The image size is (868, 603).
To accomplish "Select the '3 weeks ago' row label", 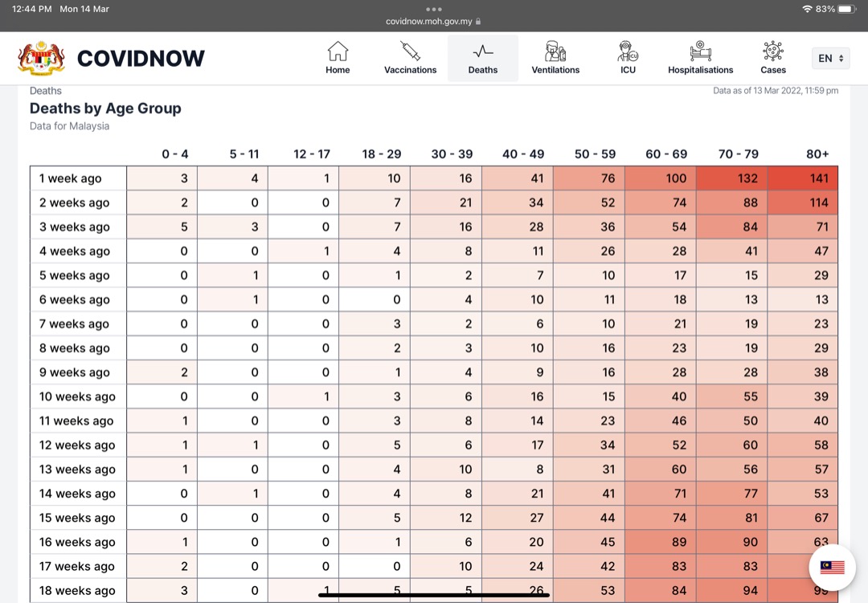I will [74, 227].
